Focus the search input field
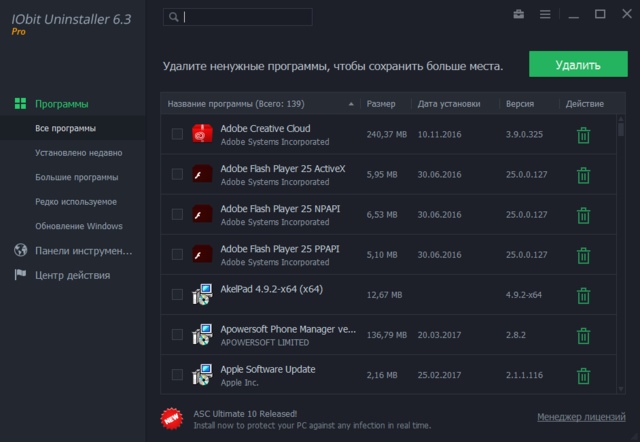640x442 pixels. tap(246, 17)
